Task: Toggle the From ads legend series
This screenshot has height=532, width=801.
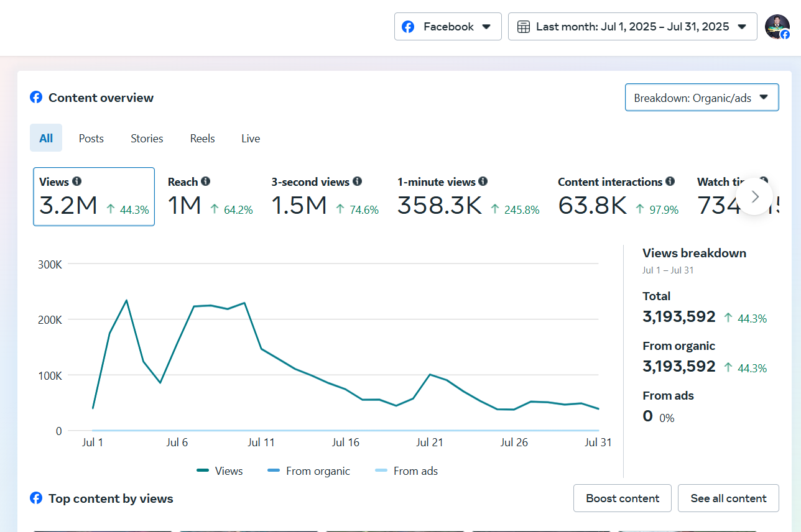Action: [x=407, y=471]
